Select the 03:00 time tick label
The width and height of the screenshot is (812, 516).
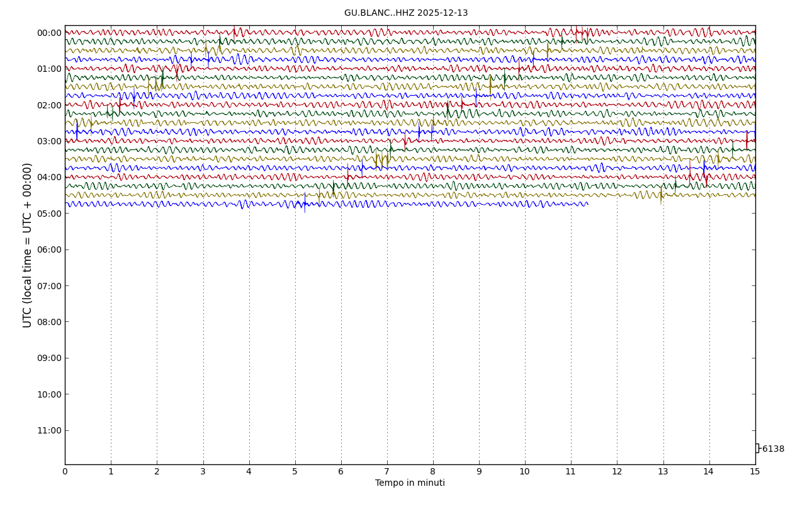(x=49, y=141)
